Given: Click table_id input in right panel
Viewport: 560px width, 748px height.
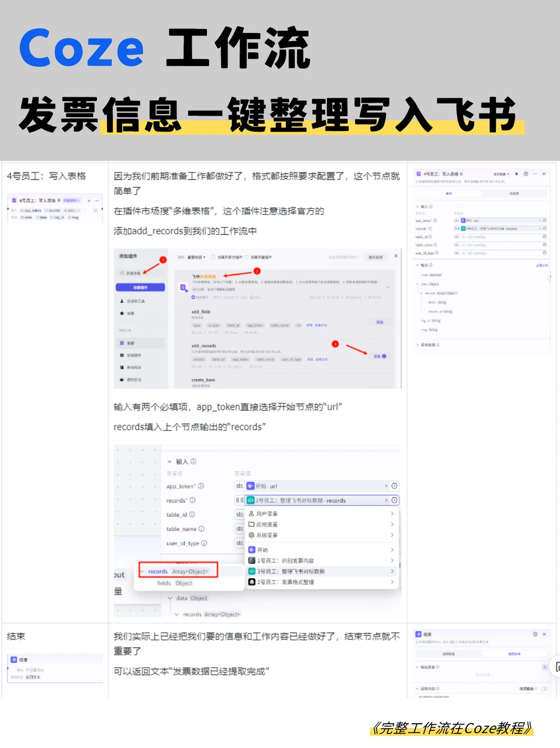Looking at the screenshot, I should pyautogui.click(x=500, y=237).
